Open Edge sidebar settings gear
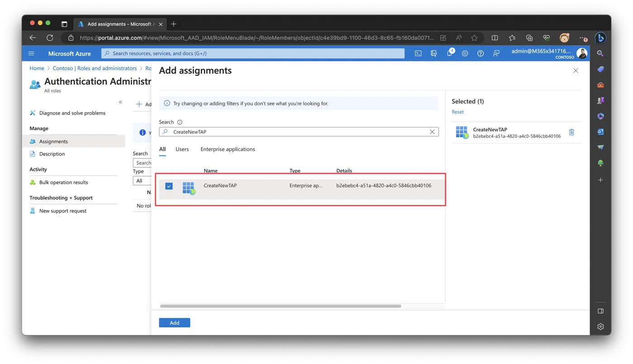 [600, 326]
